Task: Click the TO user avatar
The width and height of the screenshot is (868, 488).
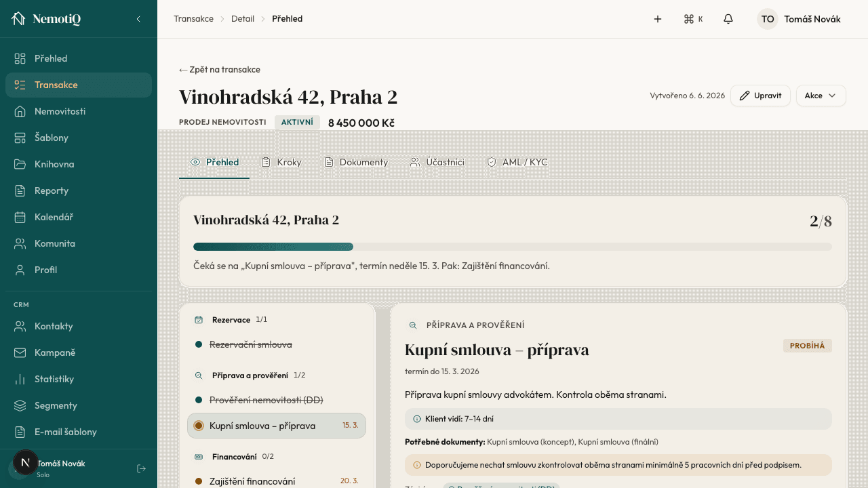Action: point(768,19)
